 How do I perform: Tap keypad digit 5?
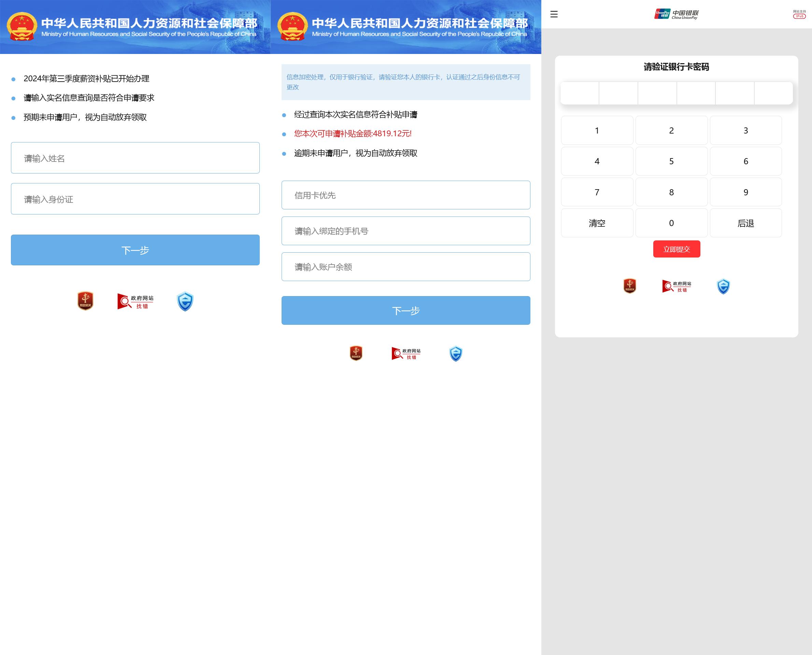click(x=671, y=161)
